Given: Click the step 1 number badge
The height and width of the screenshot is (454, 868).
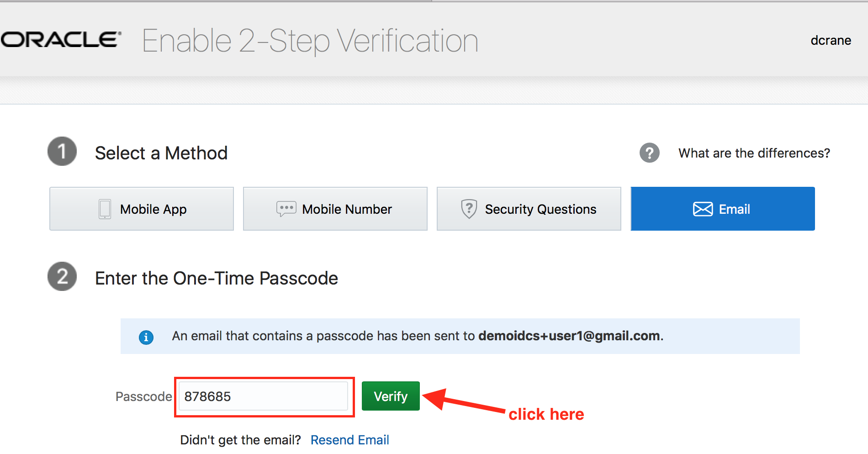Looking at the screenshot, I should [x=62, y=151].
